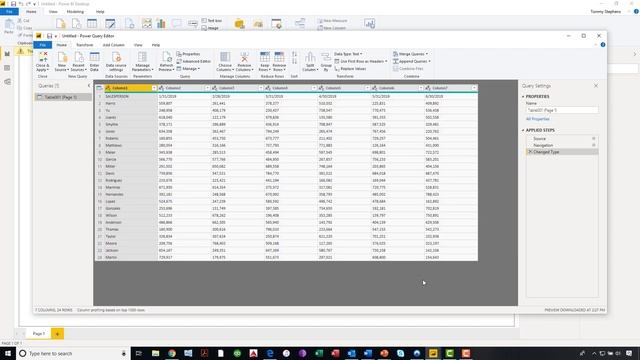The width and height of the screenshot is (640, 360).
Task: Open Use First Row as Headers dropdown
Action: (x=361, y=61)
